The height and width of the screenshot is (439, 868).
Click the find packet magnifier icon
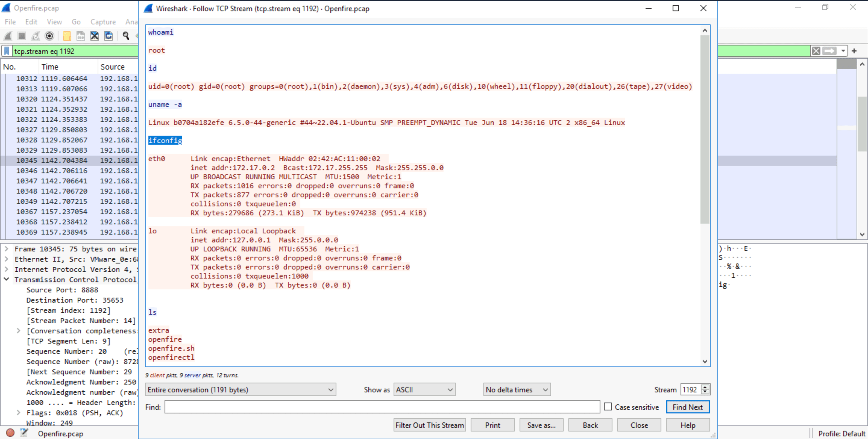pos(126,36)
